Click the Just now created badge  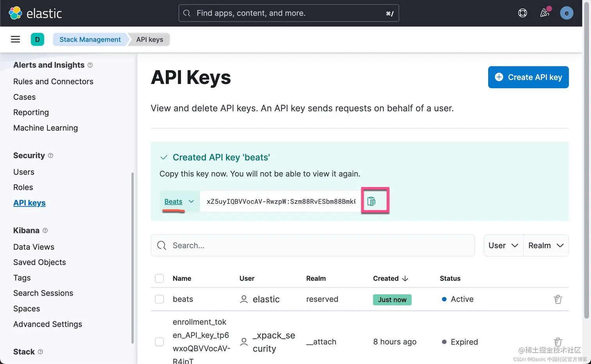tap(392, 300)
